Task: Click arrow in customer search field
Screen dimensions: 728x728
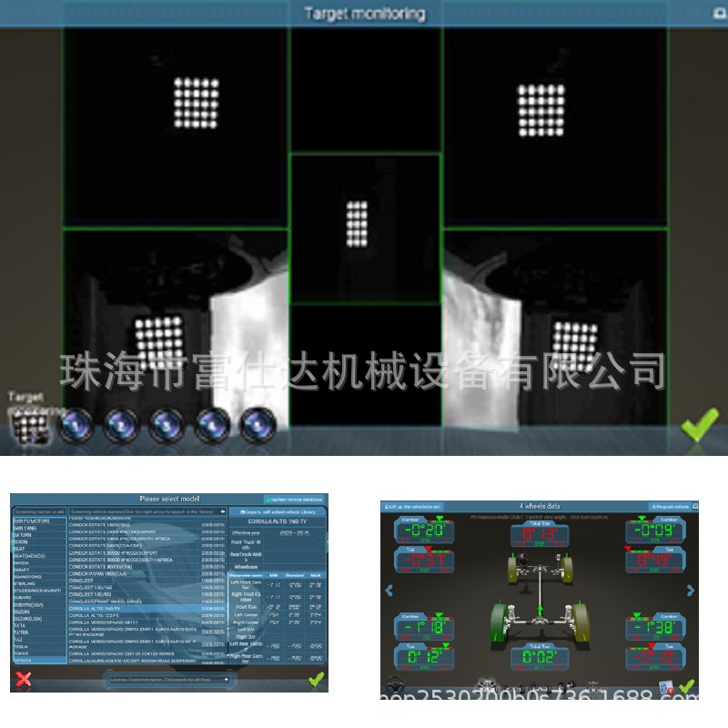Action: pyautogui.click(x=226, y=679)
